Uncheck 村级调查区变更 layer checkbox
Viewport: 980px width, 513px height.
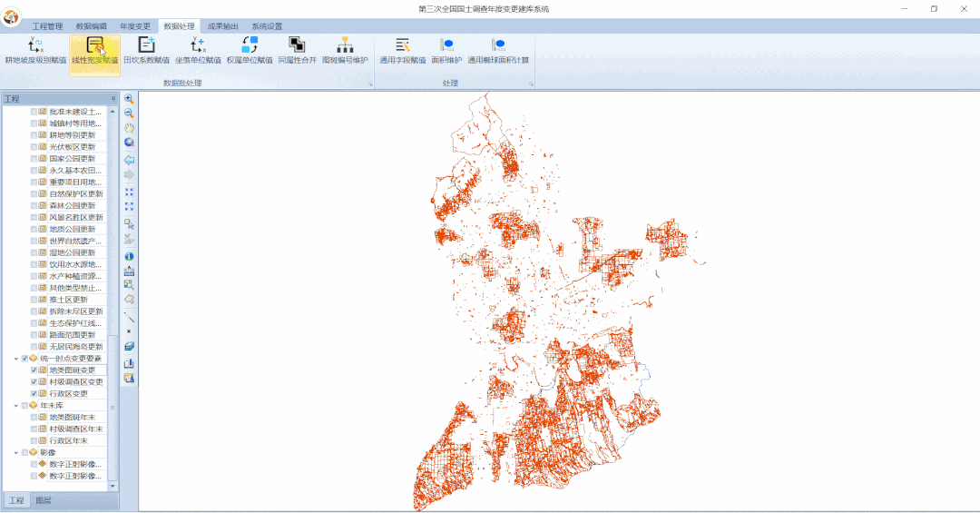pyautogui.click(x=34, y=382)
